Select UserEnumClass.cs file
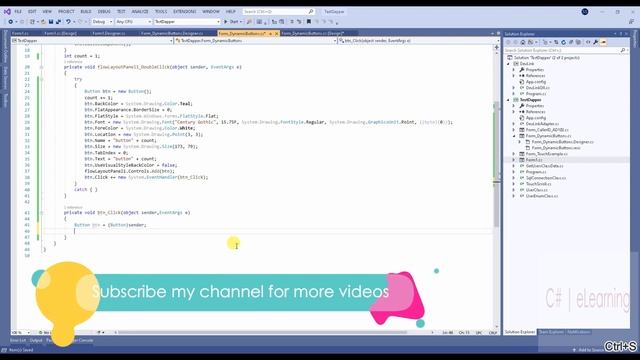The image size is (640, 360). 541,196
